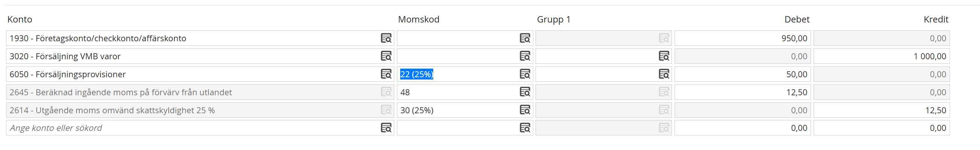Open Momskod lookup next to code 48
This screenshot has height=150, width=980.
coord(525,92)
